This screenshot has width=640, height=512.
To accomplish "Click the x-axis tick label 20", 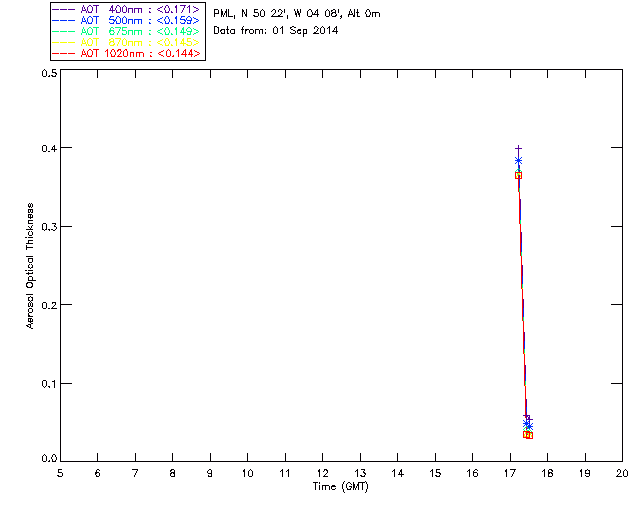I will click(622, 473).
